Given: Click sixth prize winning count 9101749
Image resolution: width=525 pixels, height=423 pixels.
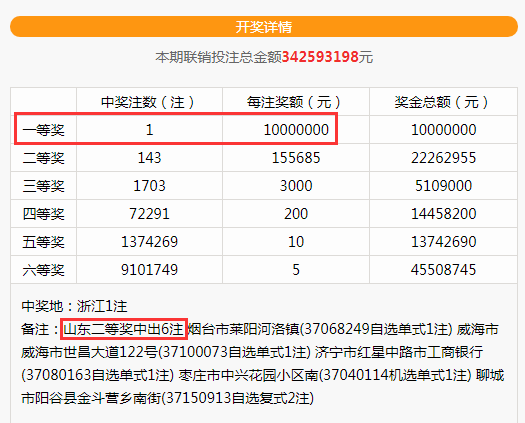Looking at the screenshot, I should (149, 270).
